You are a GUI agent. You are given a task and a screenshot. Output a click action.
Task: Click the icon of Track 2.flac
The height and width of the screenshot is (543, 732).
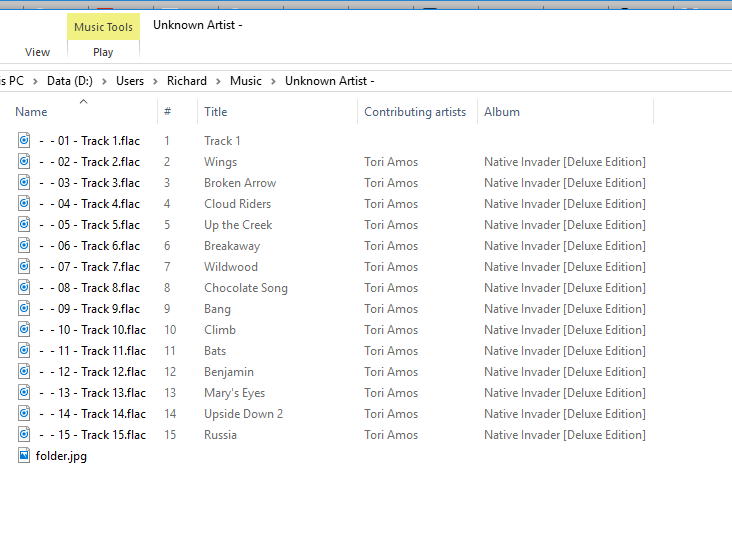click(25, 162)
